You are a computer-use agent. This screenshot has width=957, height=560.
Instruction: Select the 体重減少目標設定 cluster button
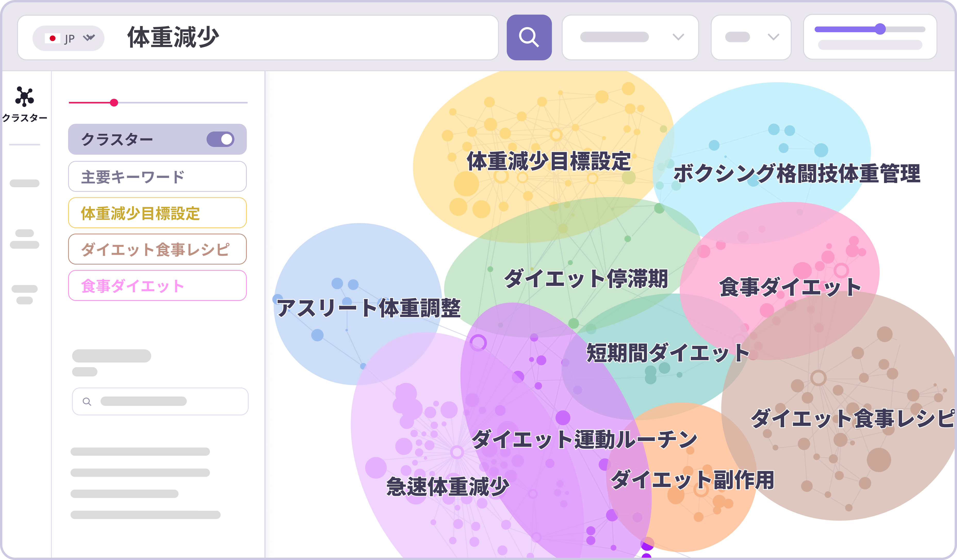coord(157,213)
